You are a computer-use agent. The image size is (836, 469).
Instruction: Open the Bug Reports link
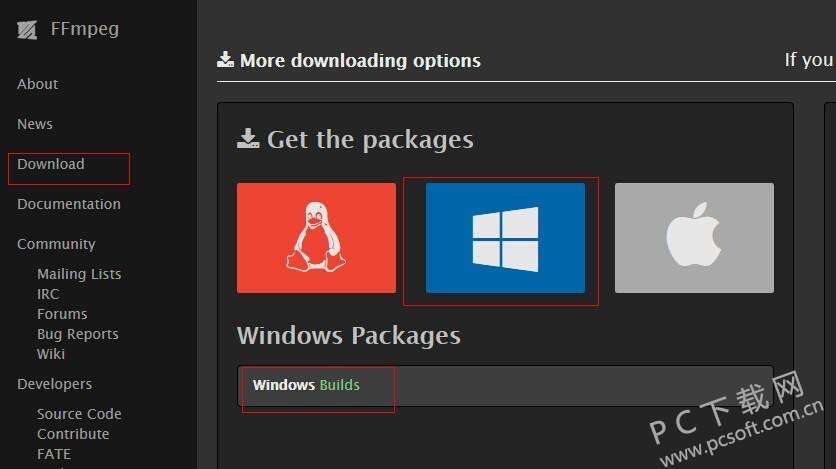pos(78,334)
